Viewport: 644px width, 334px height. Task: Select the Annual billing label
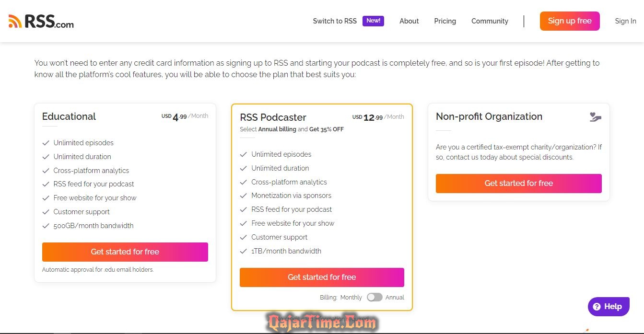tap(395, 298)
